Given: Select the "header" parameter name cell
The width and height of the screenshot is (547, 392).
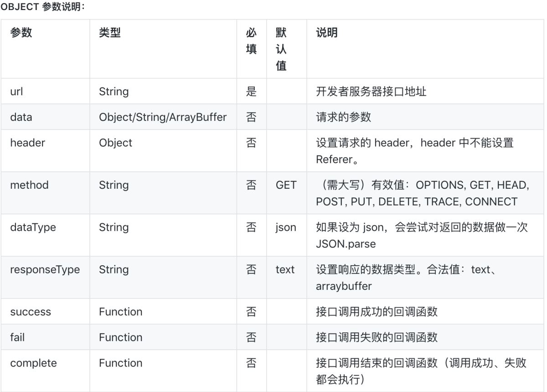Looking at the screenshot, I should tap(28, 143).
